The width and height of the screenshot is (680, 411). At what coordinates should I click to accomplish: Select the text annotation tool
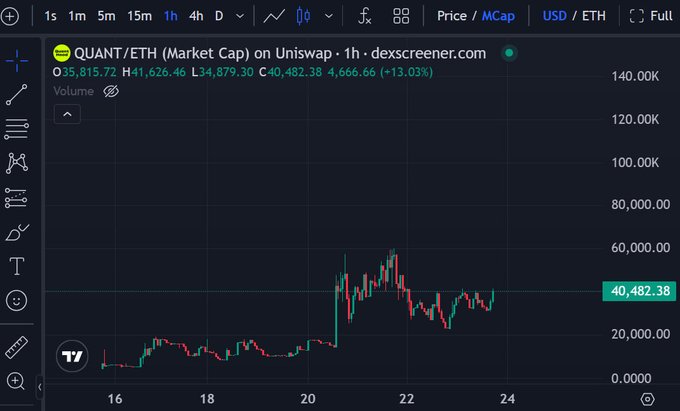coord(17,266)
